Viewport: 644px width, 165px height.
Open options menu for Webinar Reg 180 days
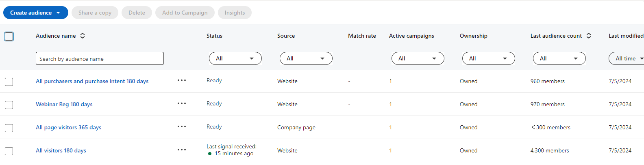pyautogui.click(x=182, y=103)
